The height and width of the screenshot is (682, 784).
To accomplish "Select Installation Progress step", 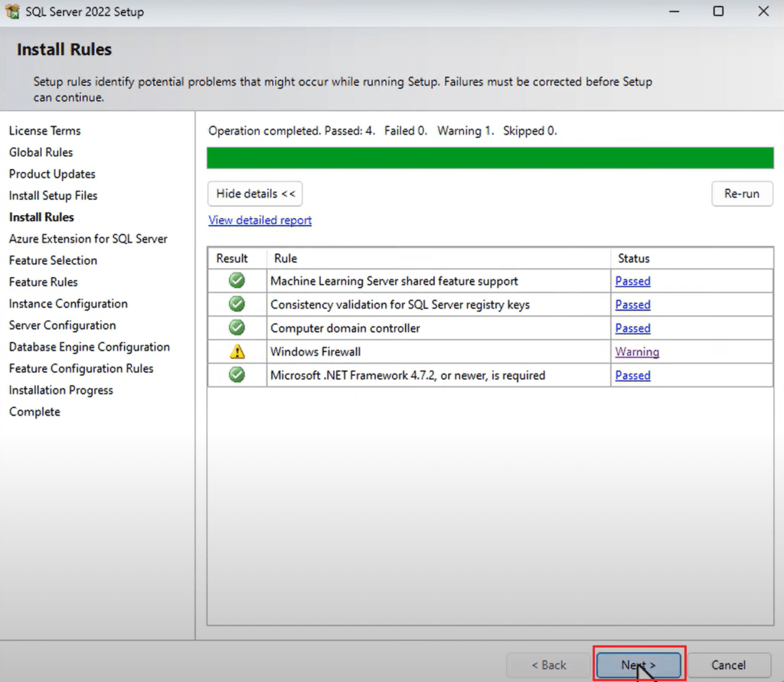I will tap(61, 390).
